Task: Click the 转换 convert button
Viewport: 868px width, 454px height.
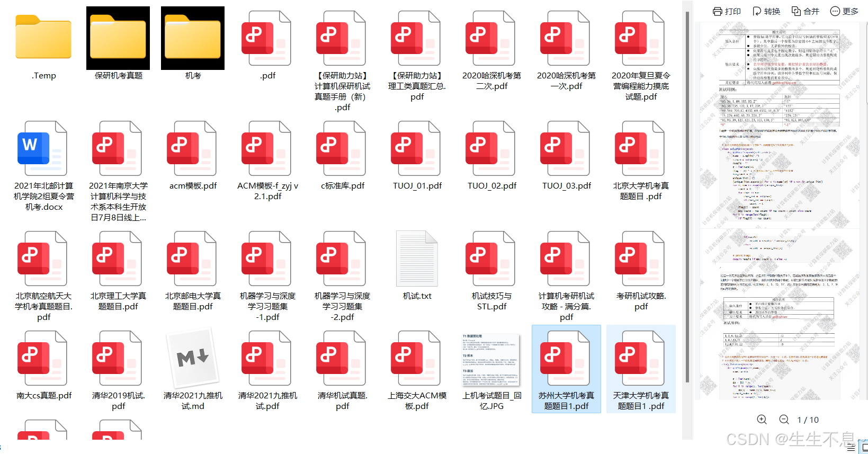Action: click(x=766, y=11)
